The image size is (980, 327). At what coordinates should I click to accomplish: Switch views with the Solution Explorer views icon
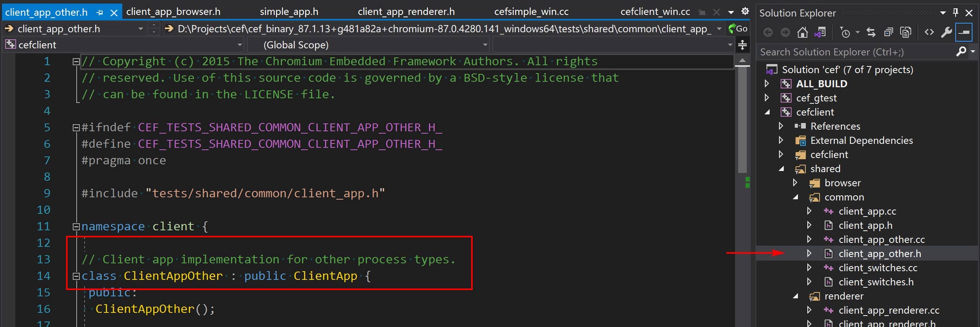[820, 32]
